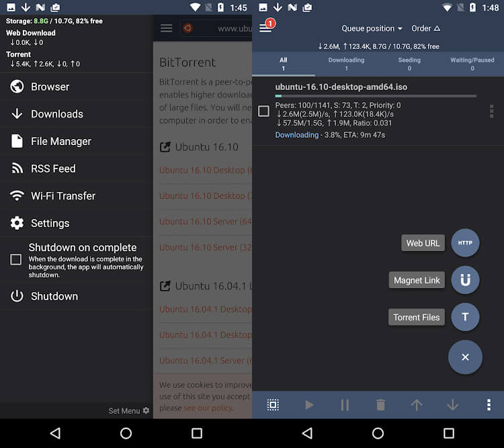Open the Downloads menu entry
This screenshot has height=448, width=504.
76,114
